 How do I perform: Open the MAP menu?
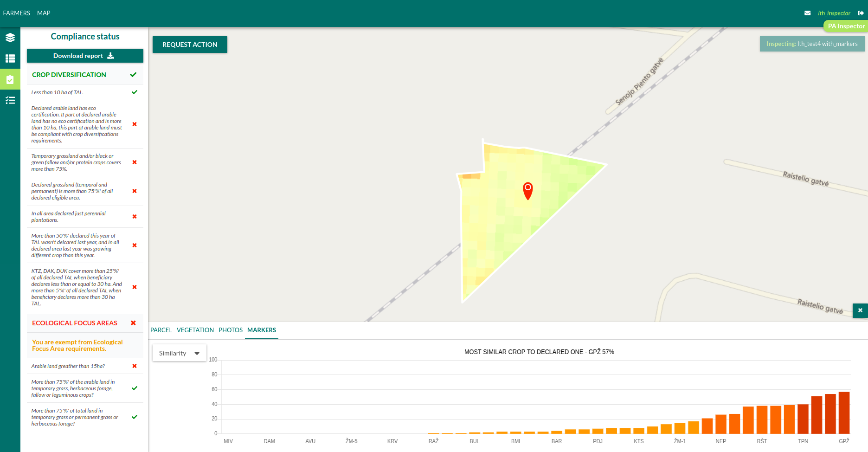[44, 13]
